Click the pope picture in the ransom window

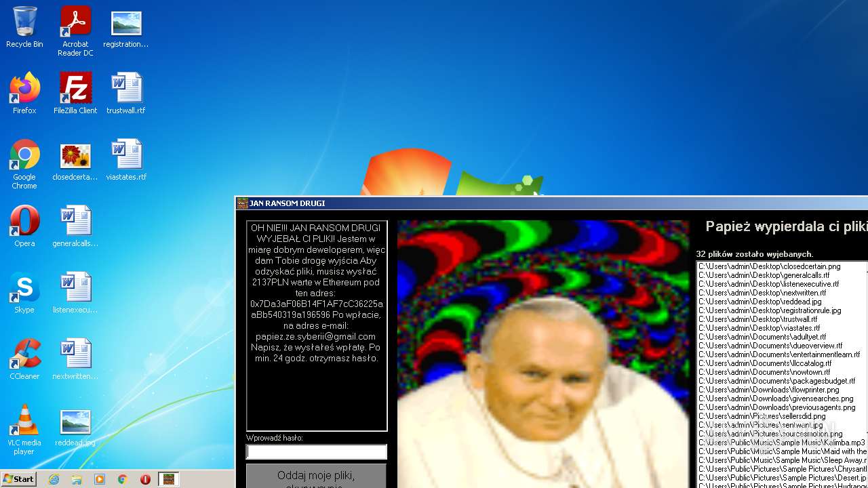[x=543, y=354]
